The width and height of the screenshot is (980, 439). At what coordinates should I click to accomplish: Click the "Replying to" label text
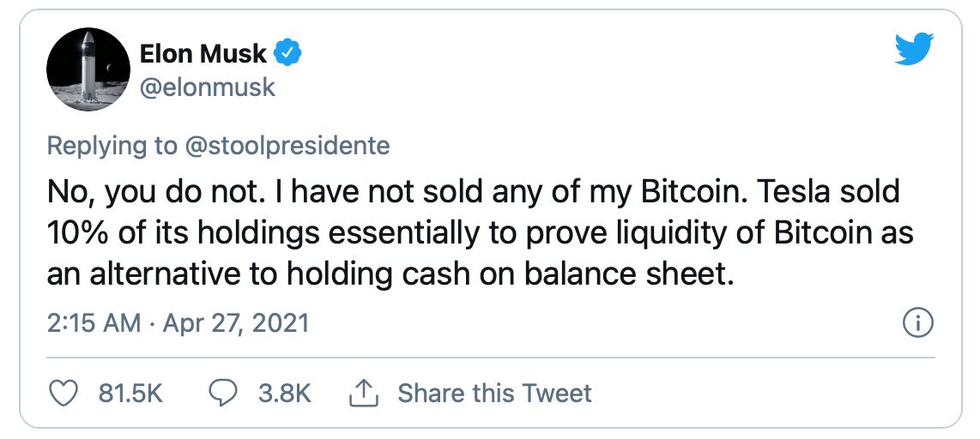110,146
